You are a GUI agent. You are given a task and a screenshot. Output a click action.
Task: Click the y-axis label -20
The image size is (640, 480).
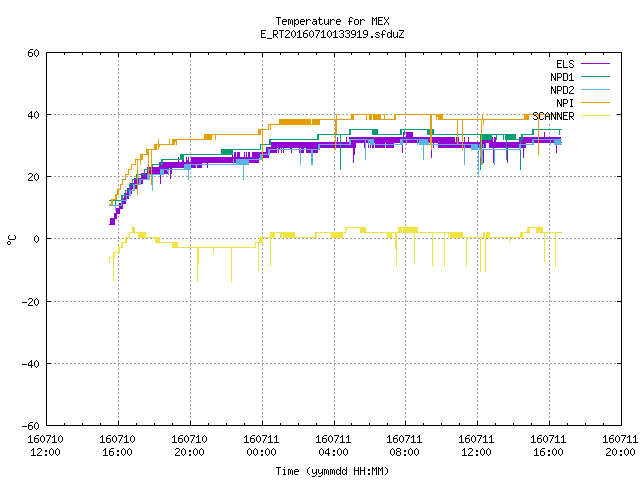click(31, 302)
